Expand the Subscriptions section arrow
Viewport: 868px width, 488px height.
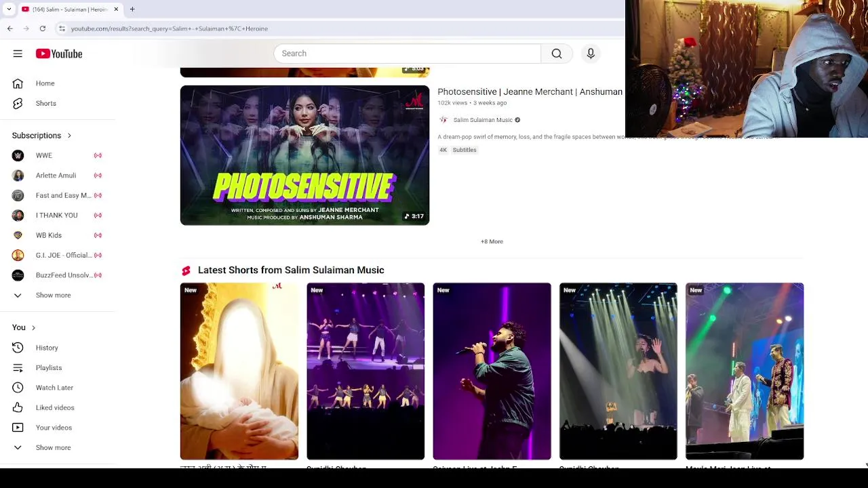pos(69,136)
